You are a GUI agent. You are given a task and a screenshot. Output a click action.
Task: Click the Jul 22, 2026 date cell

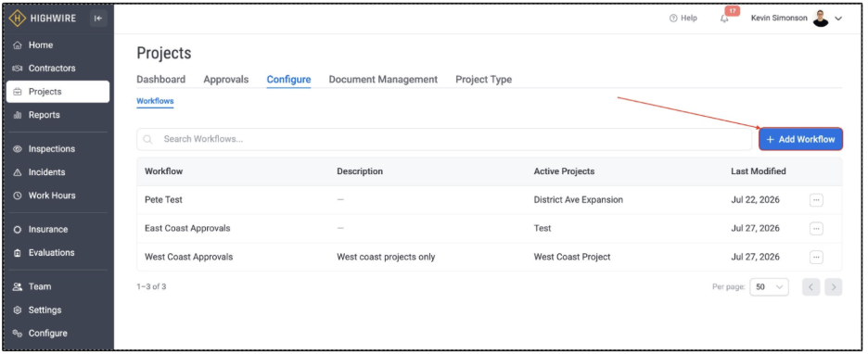tap(755, 200)
